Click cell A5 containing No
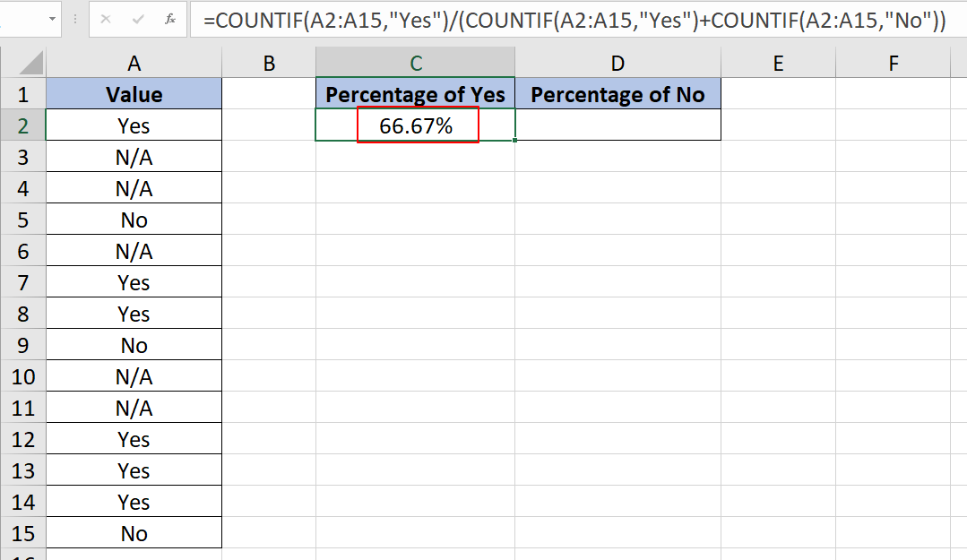Viewport: 967px width, 560px height. click(x=134, y=219)
